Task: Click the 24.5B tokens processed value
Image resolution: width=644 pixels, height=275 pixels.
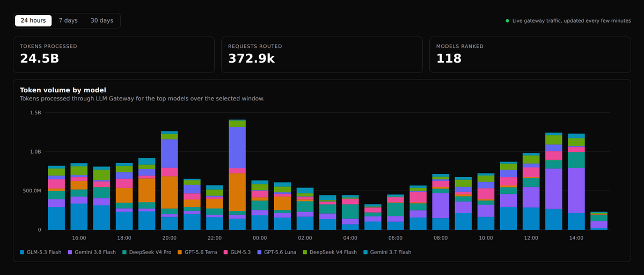Action: click(x=39, y=58)
